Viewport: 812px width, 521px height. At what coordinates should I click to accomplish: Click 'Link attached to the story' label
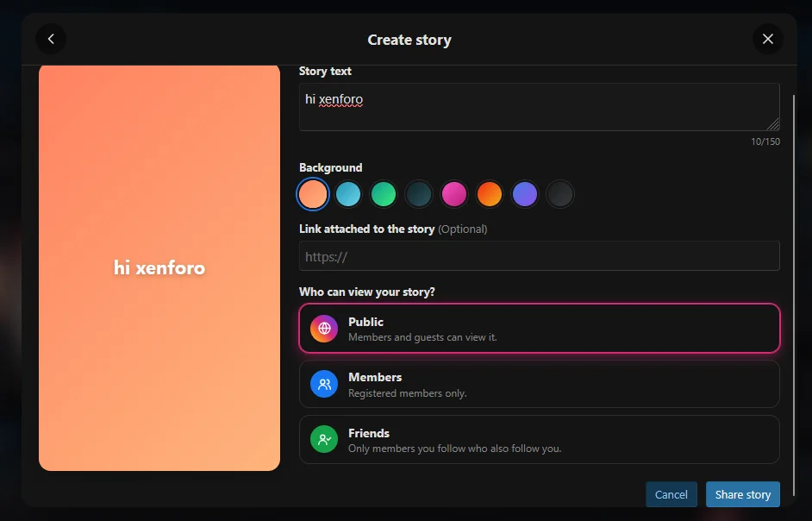pos(366,229)
